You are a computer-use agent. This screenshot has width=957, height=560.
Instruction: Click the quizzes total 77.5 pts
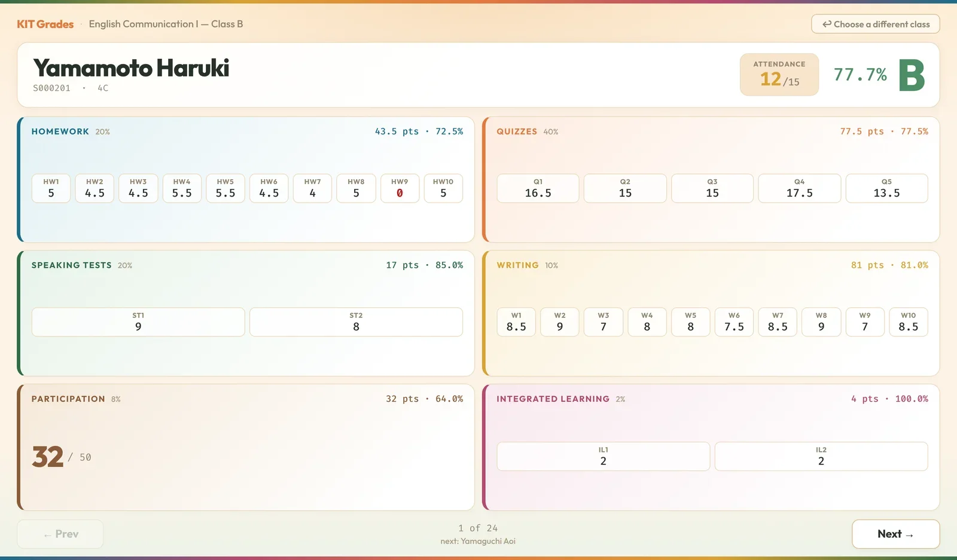[x=862, y=131]
